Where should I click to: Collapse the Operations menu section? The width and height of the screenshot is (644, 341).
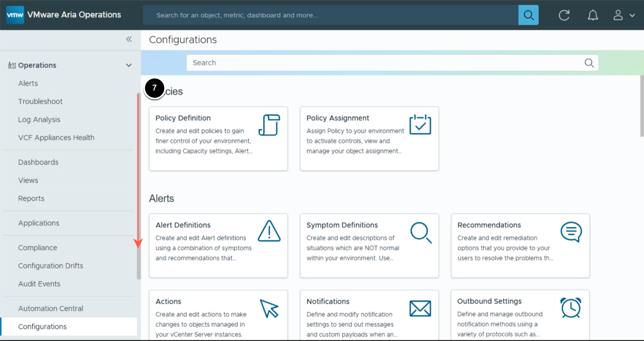(129, 65)
